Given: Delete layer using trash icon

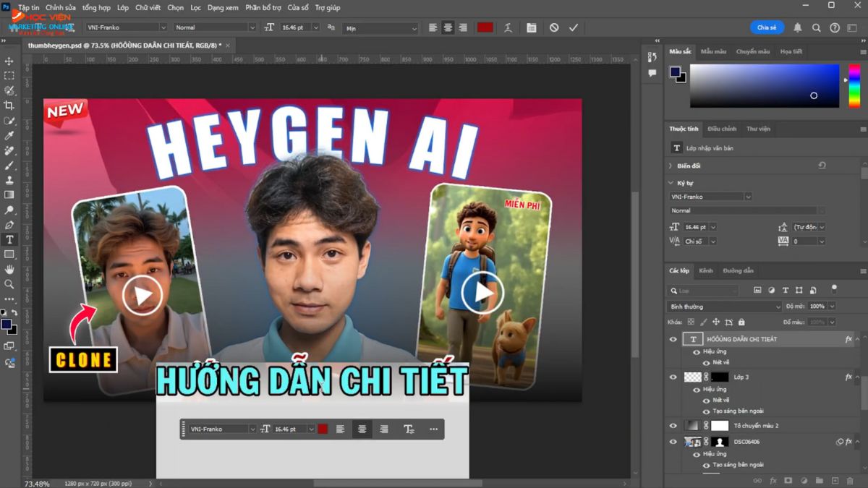Looking at the screenshot, I should click(x=851, y=480).
